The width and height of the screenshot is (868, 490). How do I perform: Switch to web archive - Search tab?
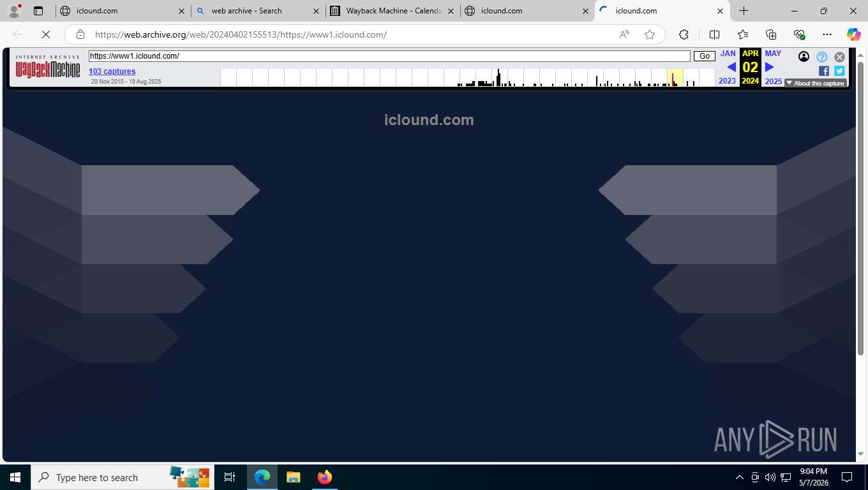(x=258, y=11)
